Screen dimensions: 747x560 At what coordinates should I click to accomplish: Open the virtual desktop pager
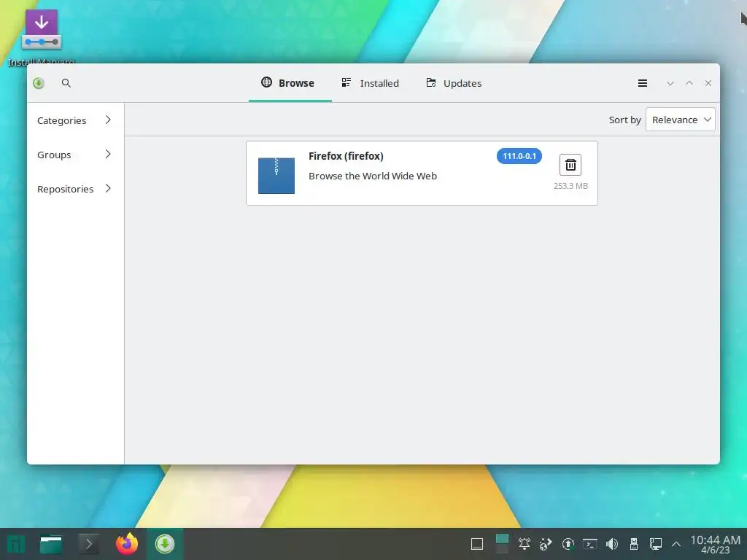click(x=502, y=544)
